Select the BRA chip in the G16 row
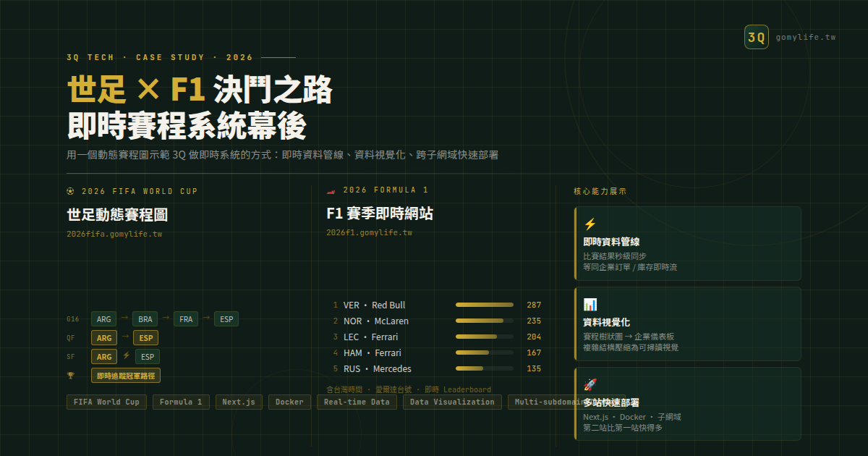The height and width of the screenshot is (456, 868). point(145,319)
